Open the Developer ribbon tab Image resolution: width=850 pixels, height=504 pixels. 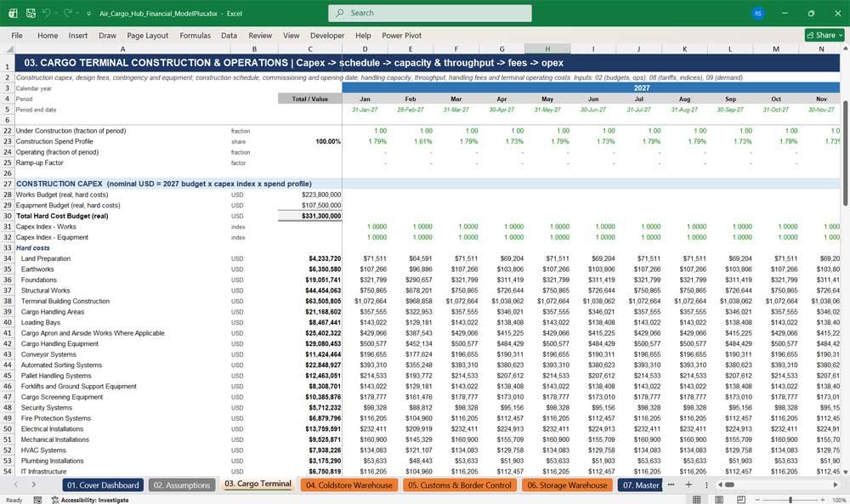(327, 35)
